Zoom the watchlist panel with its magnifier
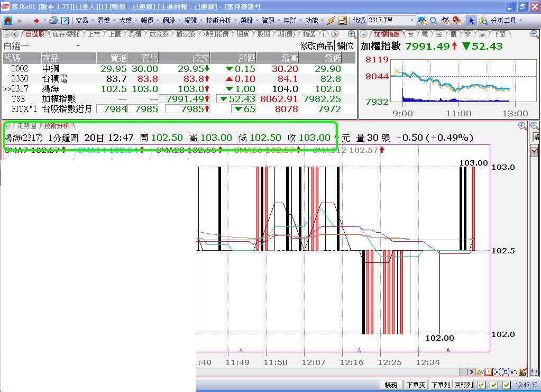This screenshot has height=392, width=541. click(x=352, y=34)
